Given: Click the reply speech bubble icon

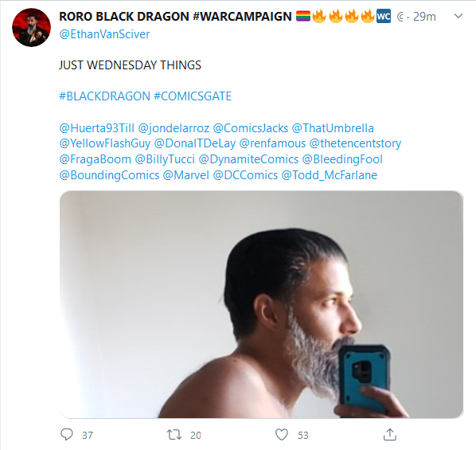Looking at the screenshot, I should [x=67, y=435].
